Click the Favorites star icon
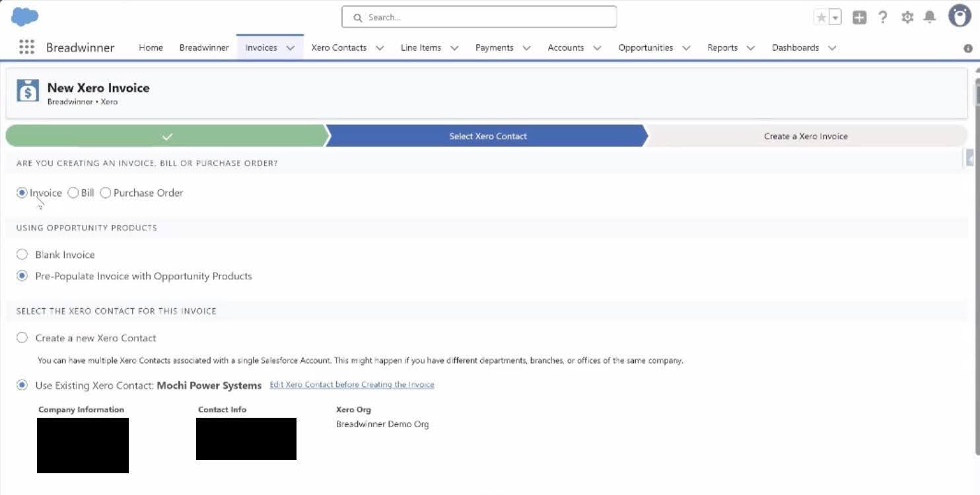Image resolution: width=980 pixels, height=495 pixels. 821,18
